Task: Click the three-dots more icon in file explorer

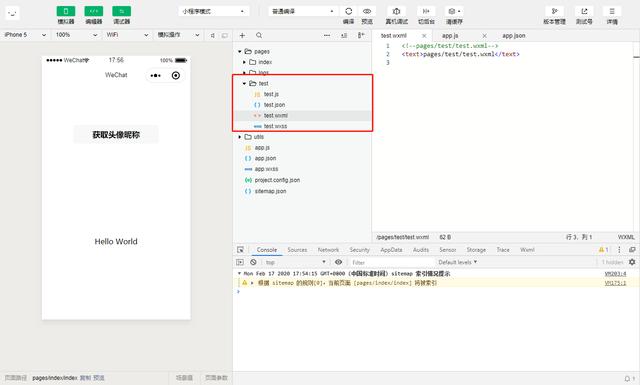Action: [x=327, y=36]
